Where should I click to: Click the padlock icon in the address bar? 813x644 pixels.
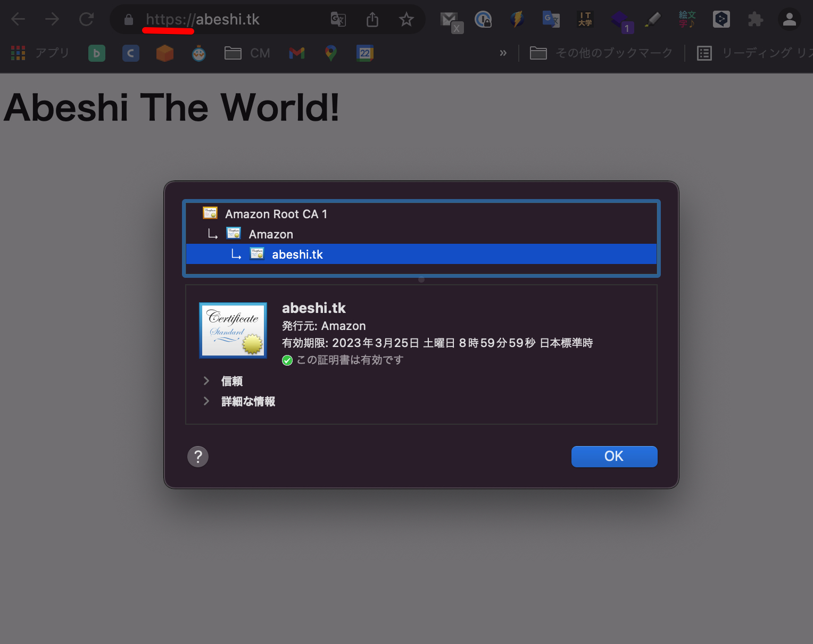click(128, 19)
